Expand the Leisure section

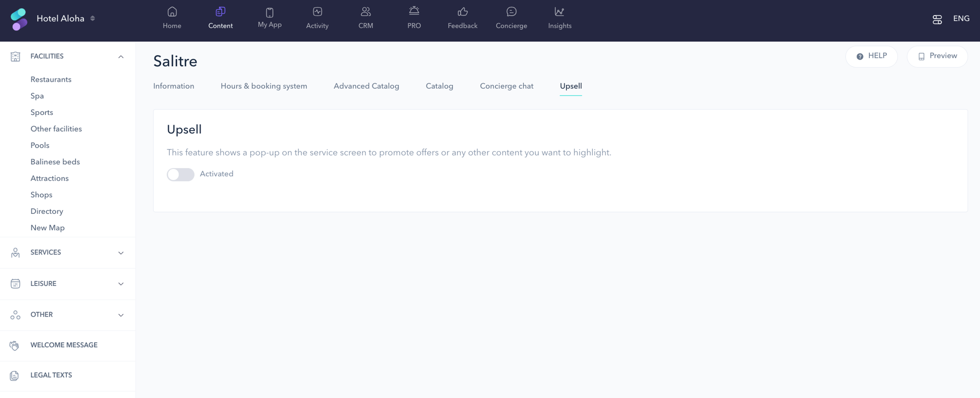[121, 284]
